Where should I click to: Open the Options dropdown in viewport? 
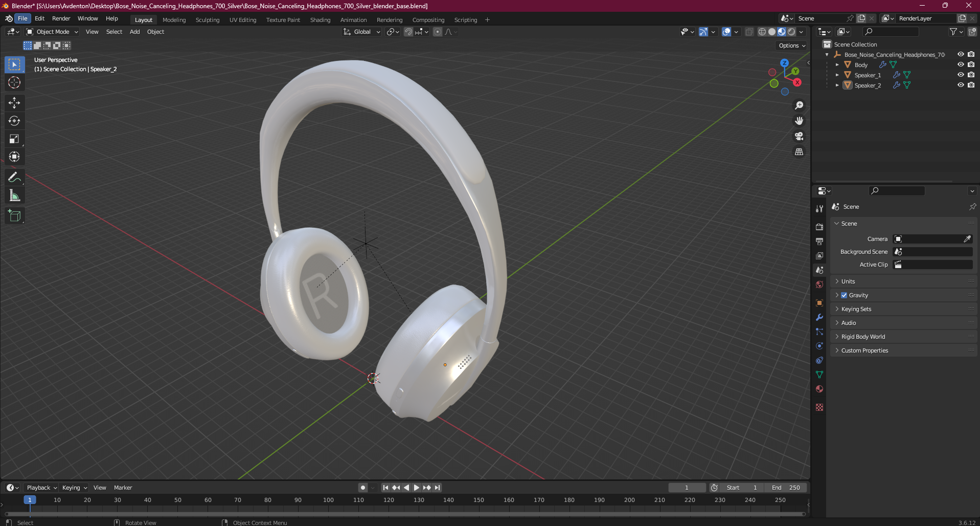click(791, 46)
